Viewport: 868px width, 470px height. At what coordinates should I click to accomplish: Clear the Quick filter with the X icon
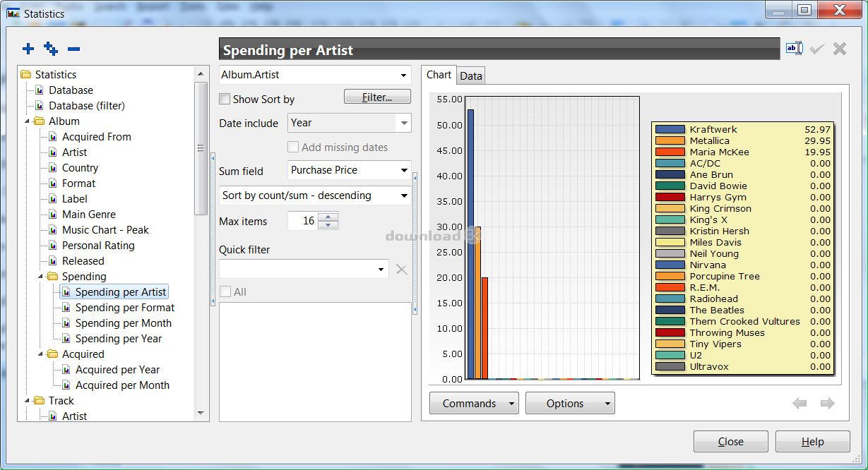click(x=401, y=269)
